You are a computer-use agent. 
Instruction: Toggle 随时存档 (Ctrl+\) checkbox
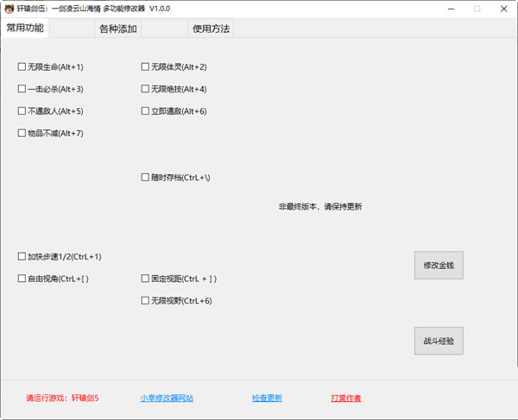145,178
